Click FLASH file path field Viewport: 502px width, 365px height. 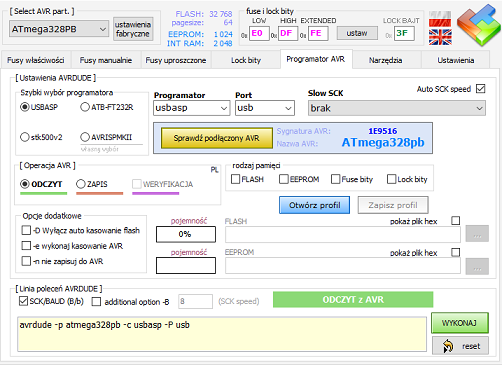point(343,234)
